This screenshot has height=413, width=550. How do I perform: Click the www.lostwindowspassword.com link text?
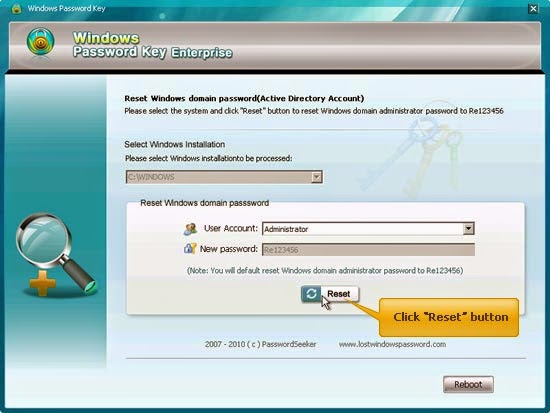click(392, 344)
